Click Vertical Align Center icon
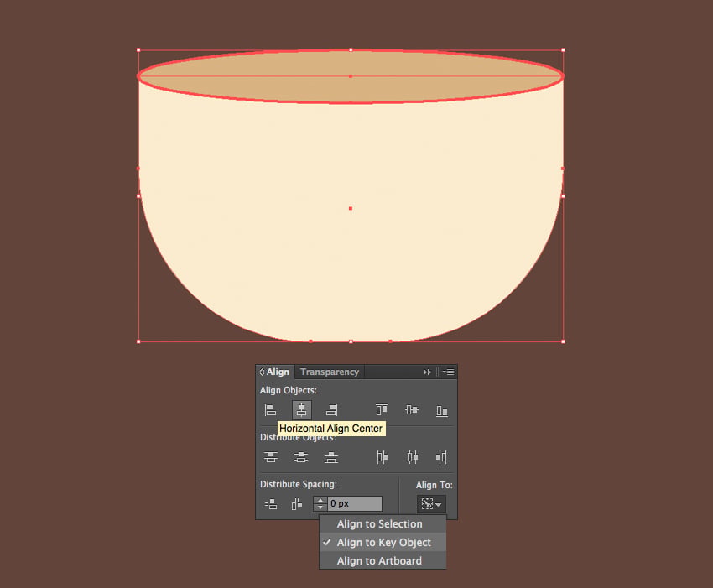Screen dimensions: 713x588 (x=412, y=410)
